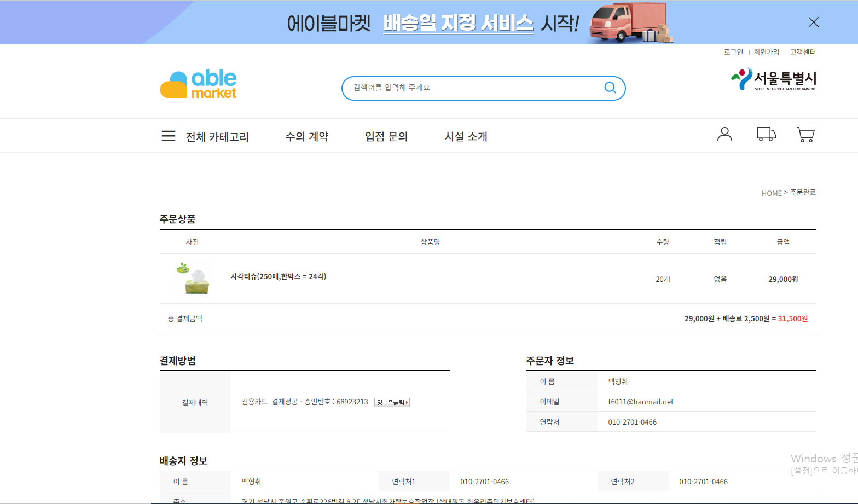
Task: Click the HOME breadcrumb link
Action: tap(771, 193)
